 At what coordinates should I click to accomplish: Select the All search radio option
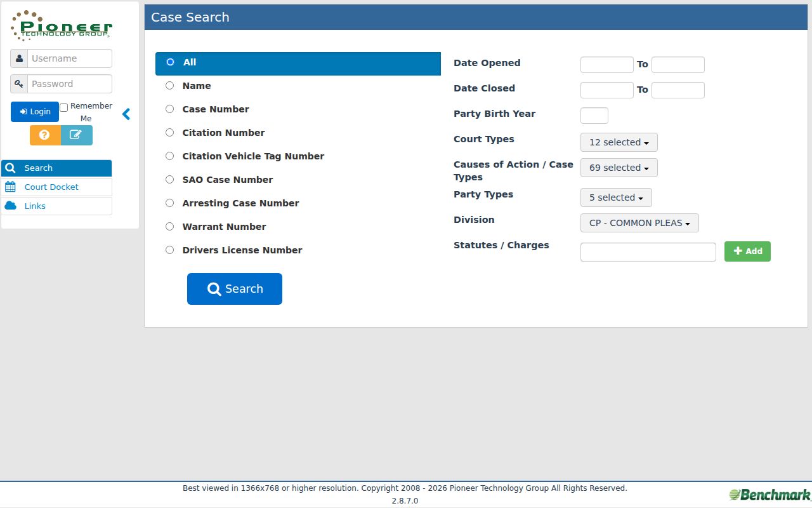pos(170,62)
